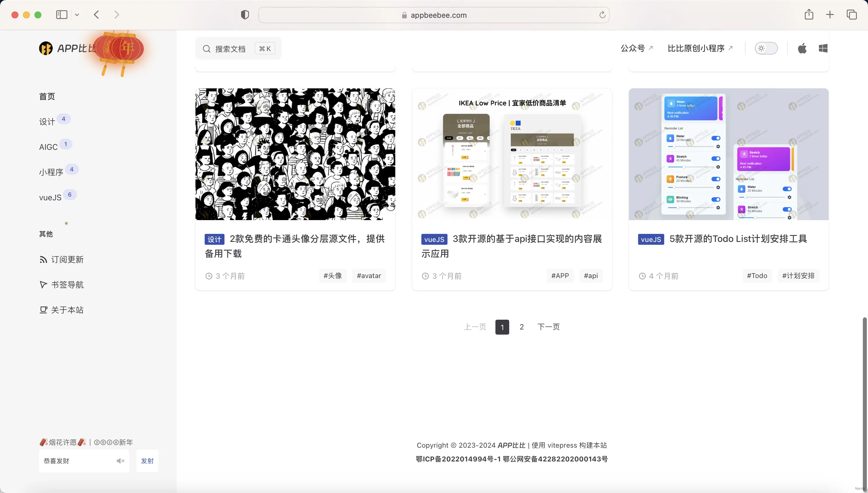Click the Windows platform icon top right
The width and height of the screenshot is (868, 493).
pyautogui.click(x=824, y=48)
